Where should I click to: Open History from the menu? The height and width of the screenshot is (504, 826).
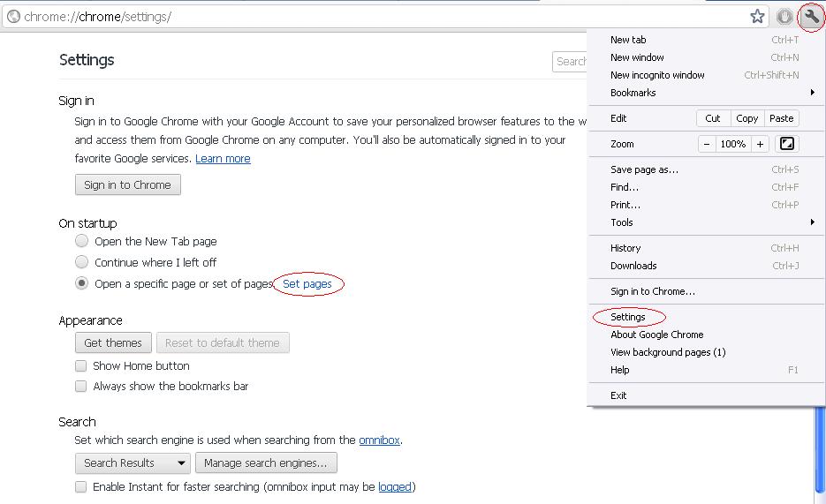click(706, 248)
